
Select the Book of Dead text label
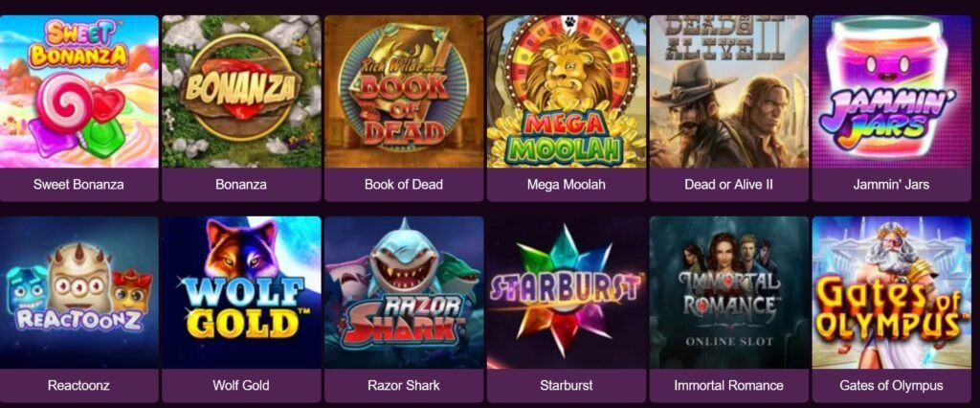[404, 185]
